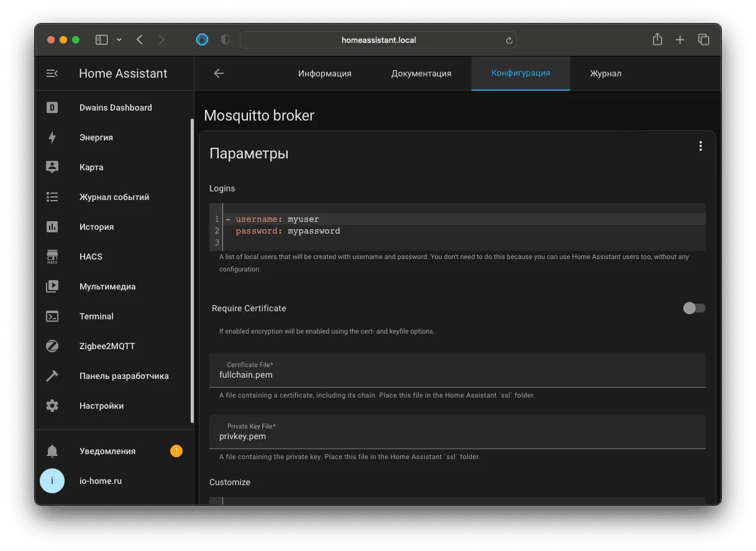
Task: Click the Zigbee2MQTT icon
Action: (52, 346)
